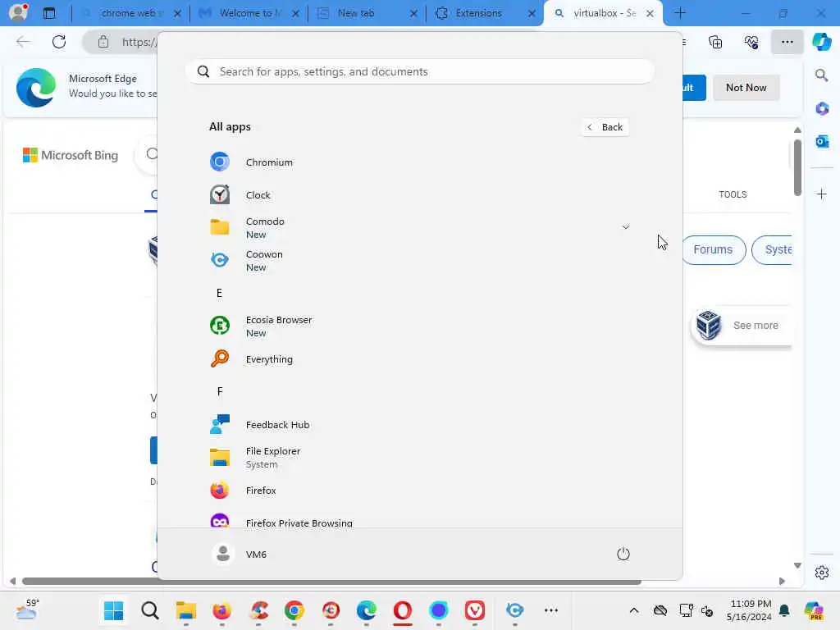Open the notifications bell
Viewport: 840px width, 630px height.
(784, 610)
